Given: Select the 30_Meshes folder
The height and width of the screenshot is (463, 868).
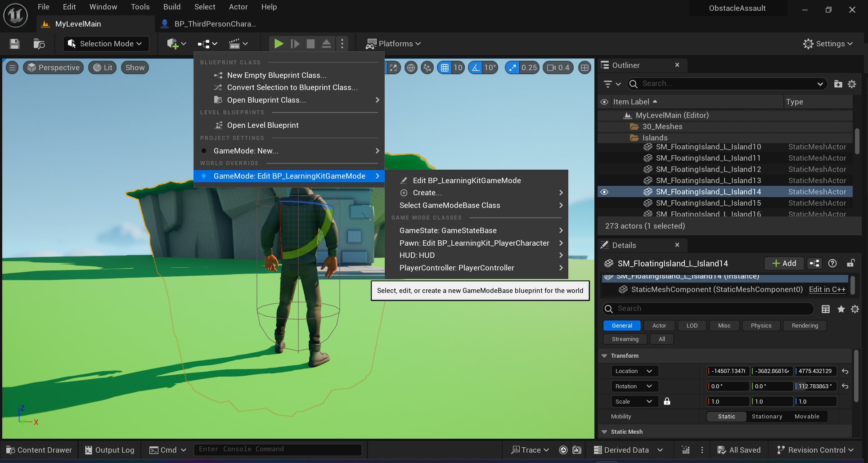Looking at the screenshot, I should pyautogui.click(x=662, y=126).
